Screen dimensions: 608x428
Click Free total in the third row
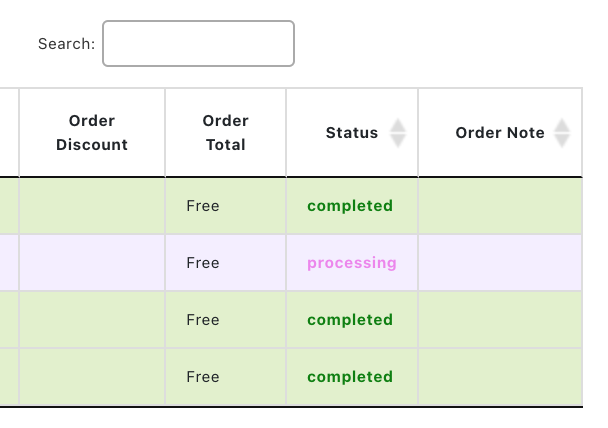pyautogui.click(x=203, y=320)
